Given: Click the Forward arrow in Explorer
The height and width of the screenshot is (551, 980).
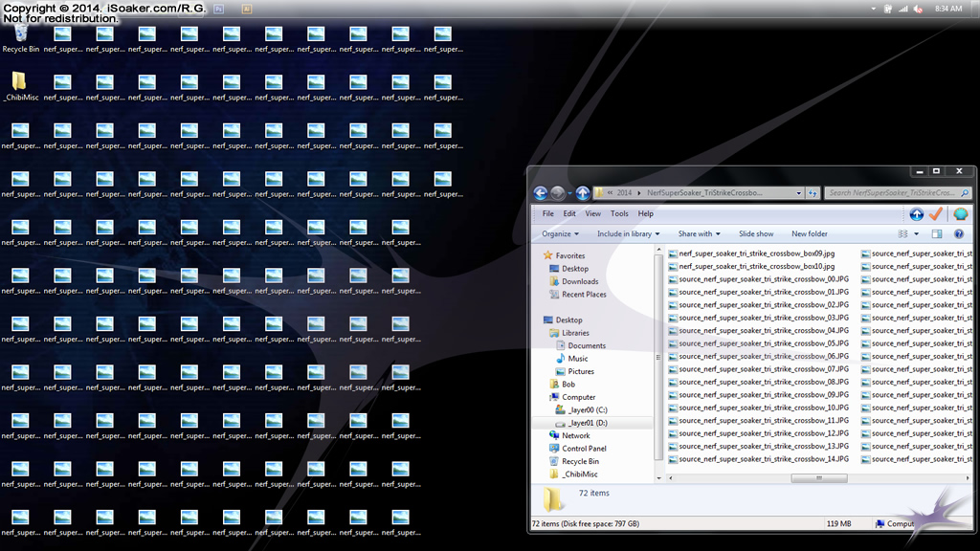Looking at the screenshot, I should 558,193.
